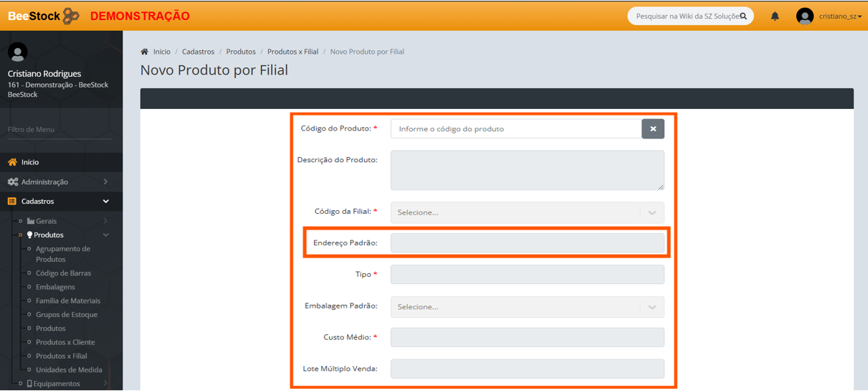Click the search magnifier icon
The height and width of the screenshot is (391, 868).
743,16
